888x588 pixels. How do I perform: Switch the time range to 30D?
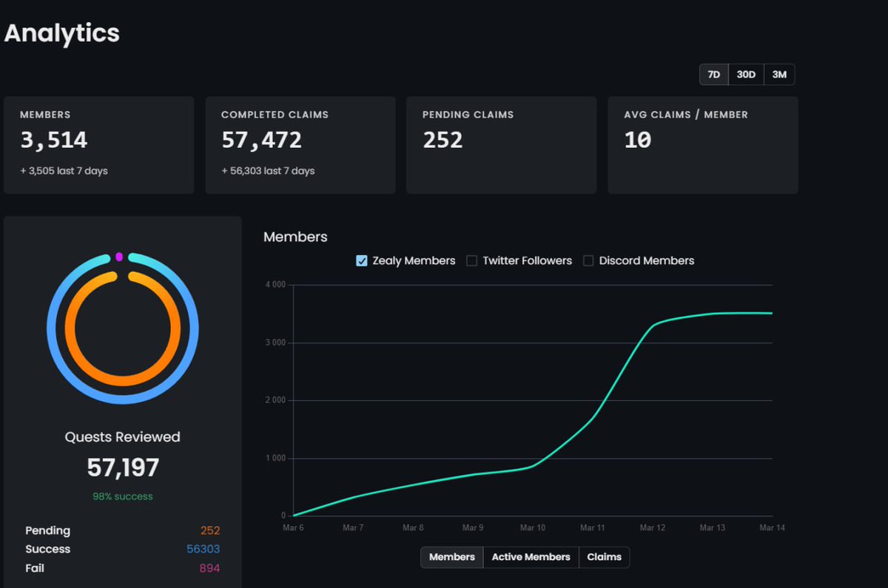745,74
